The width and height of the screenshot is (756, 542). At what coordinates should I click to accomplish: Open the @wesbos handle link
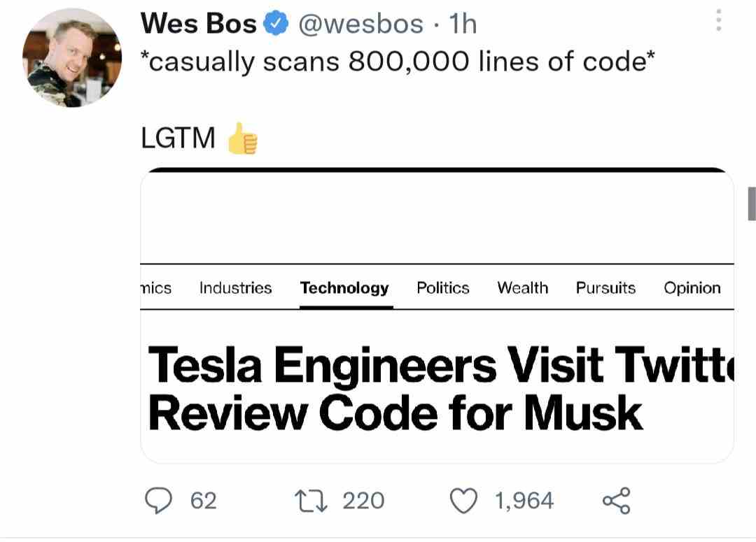tap(360, 24)
